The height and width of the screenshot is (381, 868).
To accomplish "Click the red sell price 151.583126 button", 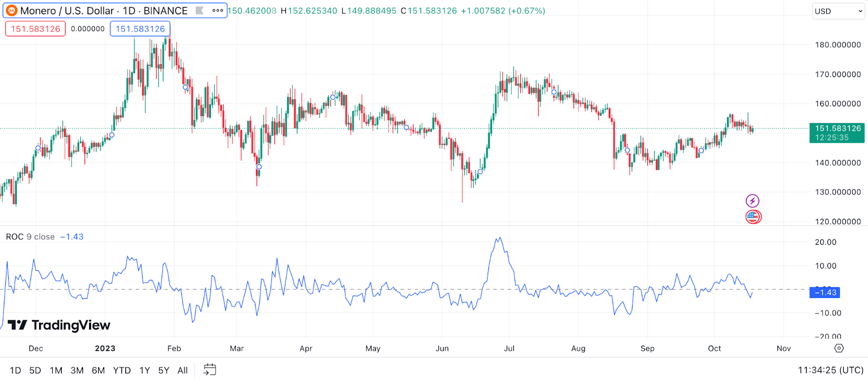I will [x=35, y=29].
